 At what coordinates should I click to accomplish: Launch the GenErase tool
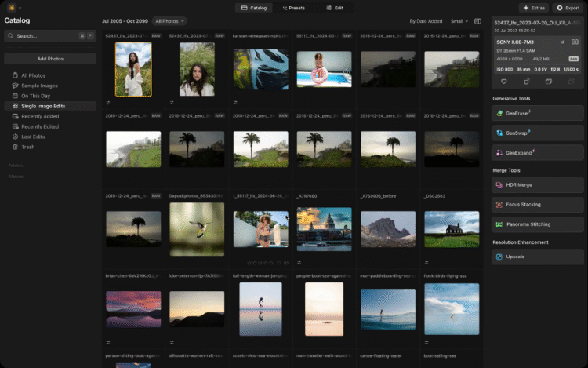click(537, 113)
